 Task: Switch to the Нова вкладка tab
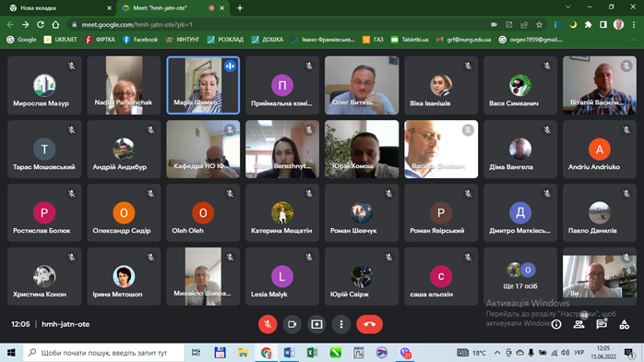(60, 7)
